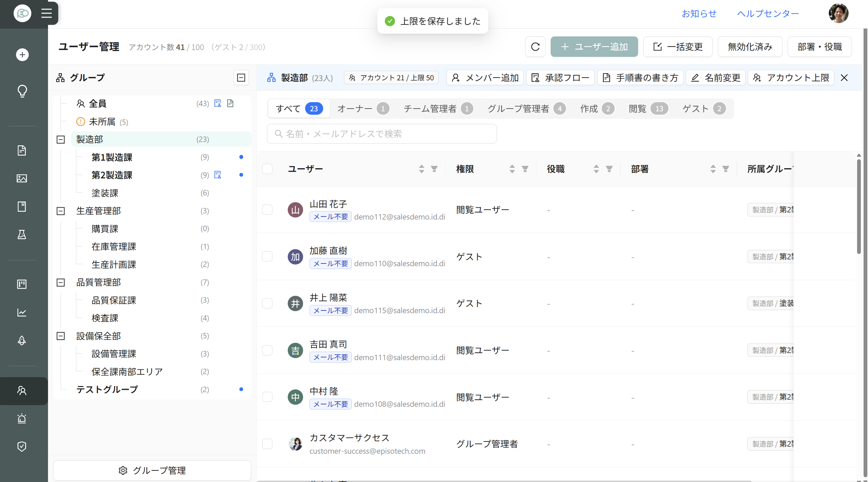Open グループ管理 at bottom of panel
Viewport: 868px width, 482px height.
(x=152, y=470)
